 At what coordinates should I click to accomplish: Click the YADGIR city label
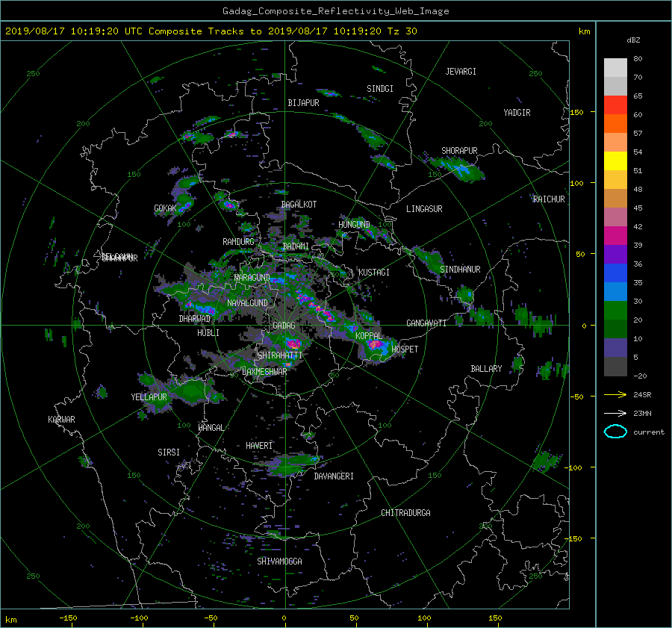coord(517,113)
